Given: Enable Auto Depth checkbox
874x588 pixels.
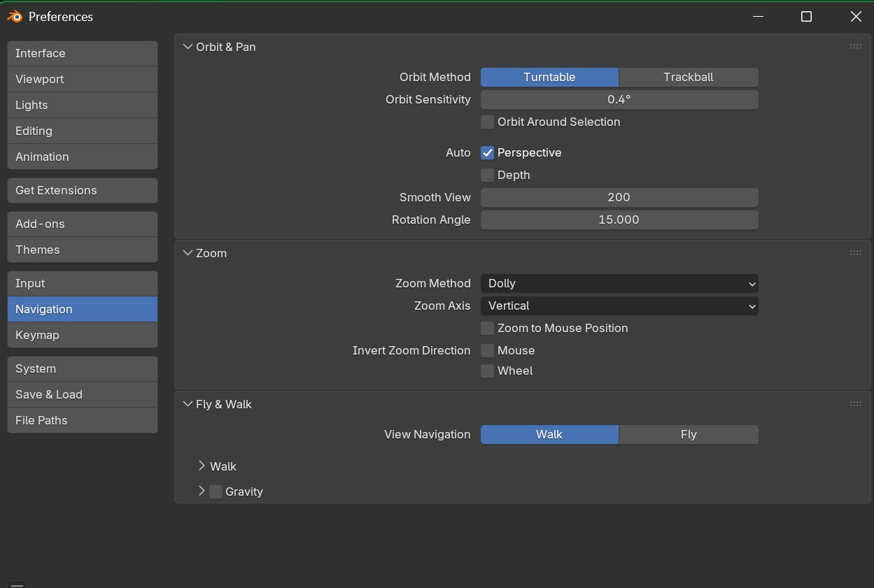Looking at the screenshot, I should (487, 175).
